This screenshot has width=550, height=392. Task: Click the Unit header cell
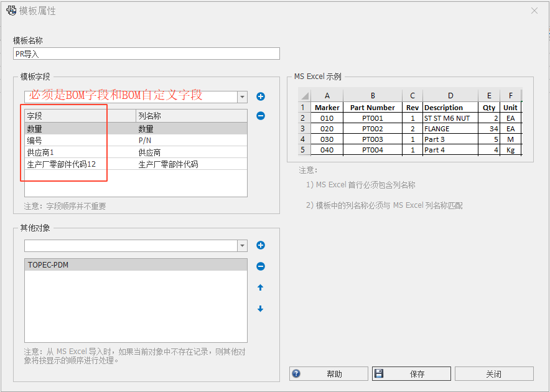pyautogui.click(x=511, y=108)
